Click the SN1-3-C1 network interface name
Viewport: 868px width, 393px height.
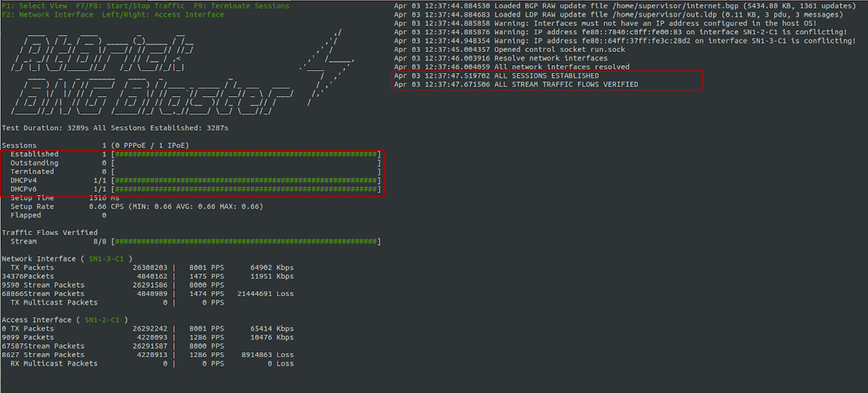click(x=106, y=259)
